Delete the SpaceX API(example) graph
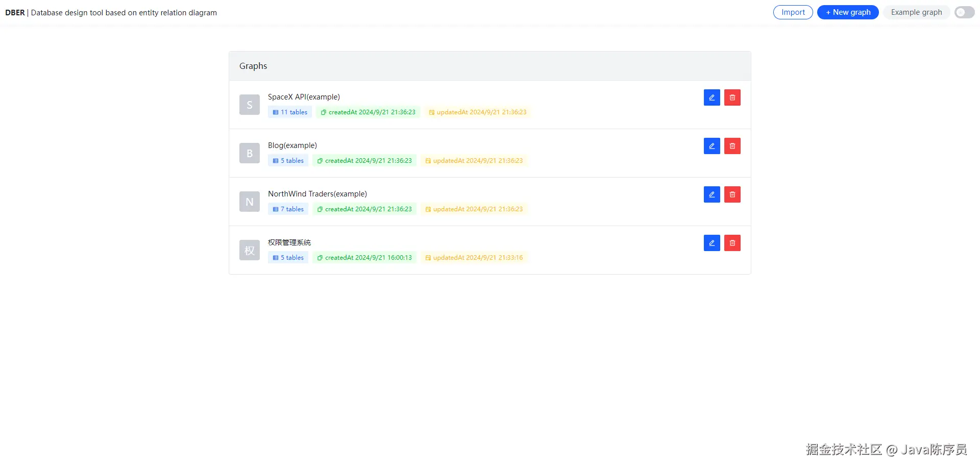This screenshot has width=980, height=469. pos(732,97)
